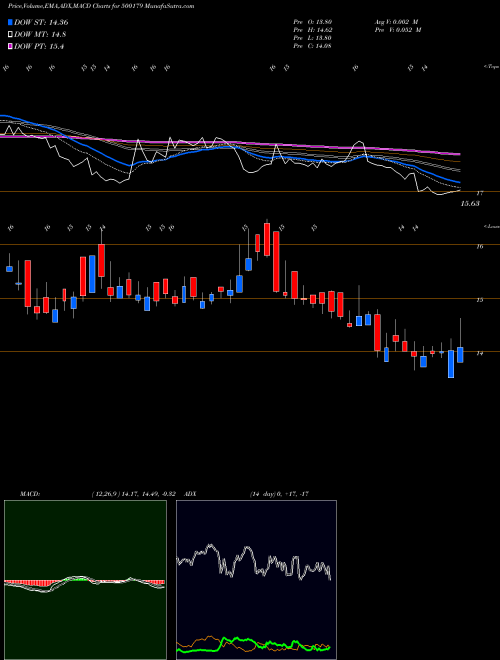Image resolution: width=500 pixels, height=660 pixels.
Task: Select the 'DOW PT: 15.4' legend text
Action: click(39, 47)
